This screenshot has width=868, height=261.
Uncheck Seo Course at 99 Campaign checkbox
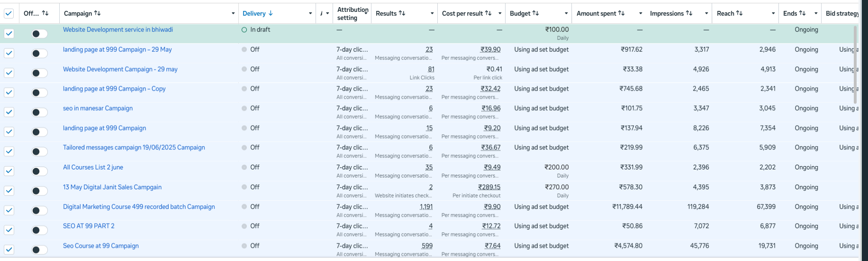point(9,250)
